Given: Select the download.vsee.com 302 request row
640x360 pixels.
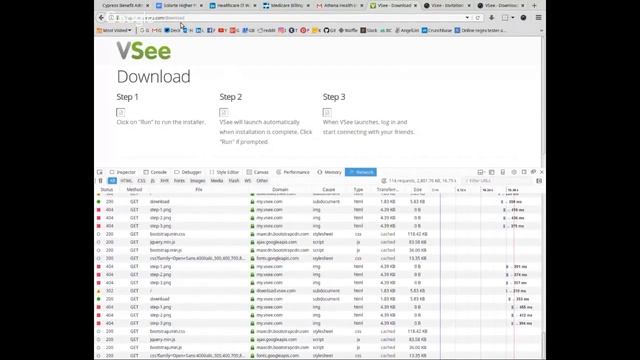Looking at the screenshot, I should (318, 291).
